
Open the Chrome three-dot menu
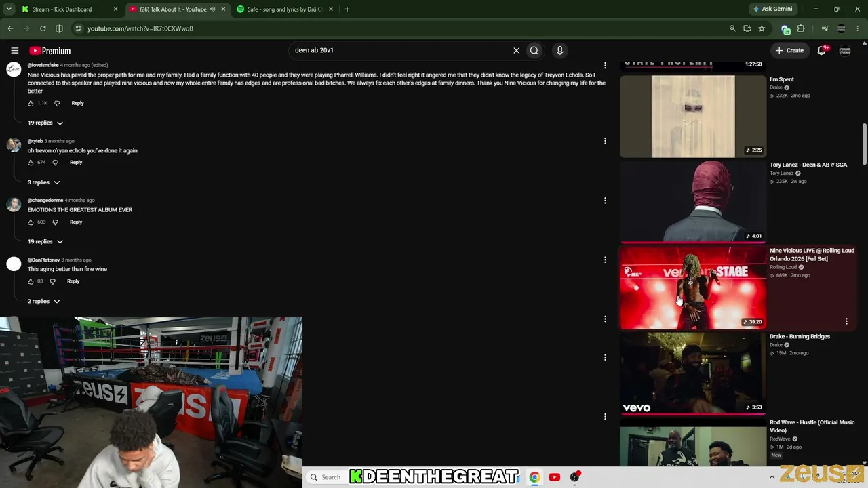tap(858, 28)
